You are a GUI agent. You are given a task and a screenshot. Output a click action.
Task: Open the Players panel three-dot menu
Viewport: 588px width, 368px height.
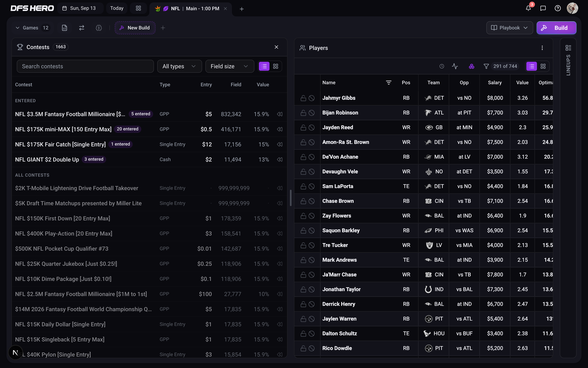tap(542, 48)
